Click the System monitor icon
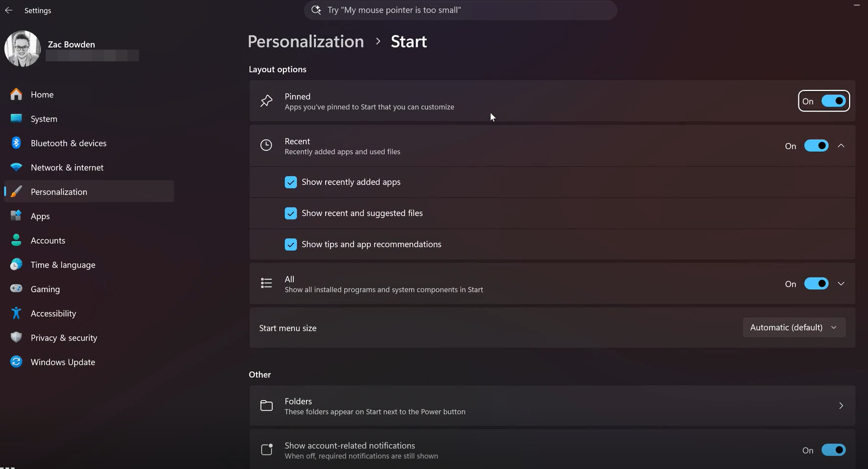Screen dimensions: 868x469 16,118
